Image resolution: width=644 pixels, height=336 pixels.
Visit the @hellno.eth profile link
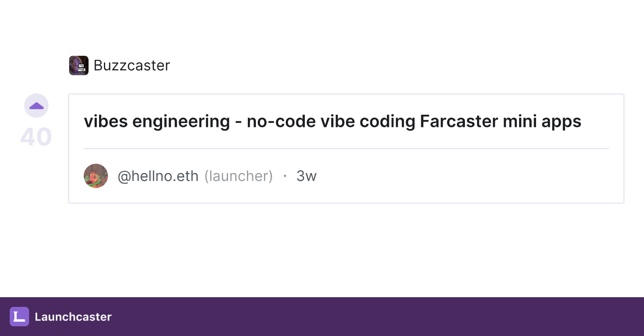(x=158, y=176)
